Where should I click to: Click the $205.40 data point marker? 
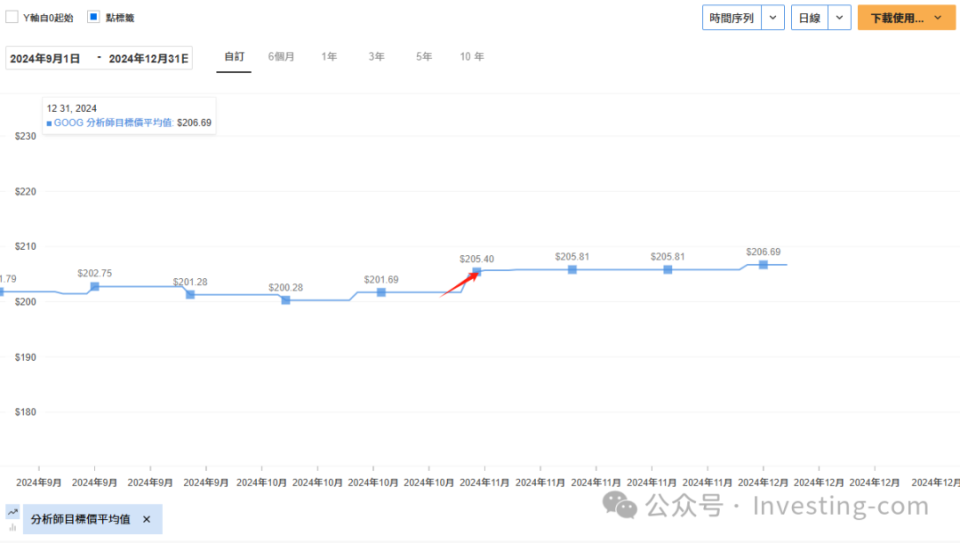click(477, 272)
